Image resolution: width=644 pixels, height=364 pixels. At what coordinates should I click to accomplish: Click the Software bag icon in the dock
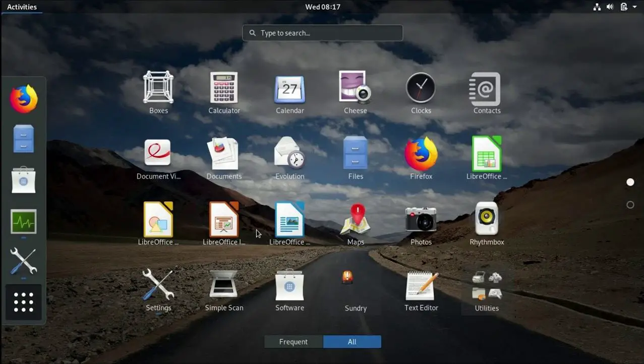[x=24, y=180]
